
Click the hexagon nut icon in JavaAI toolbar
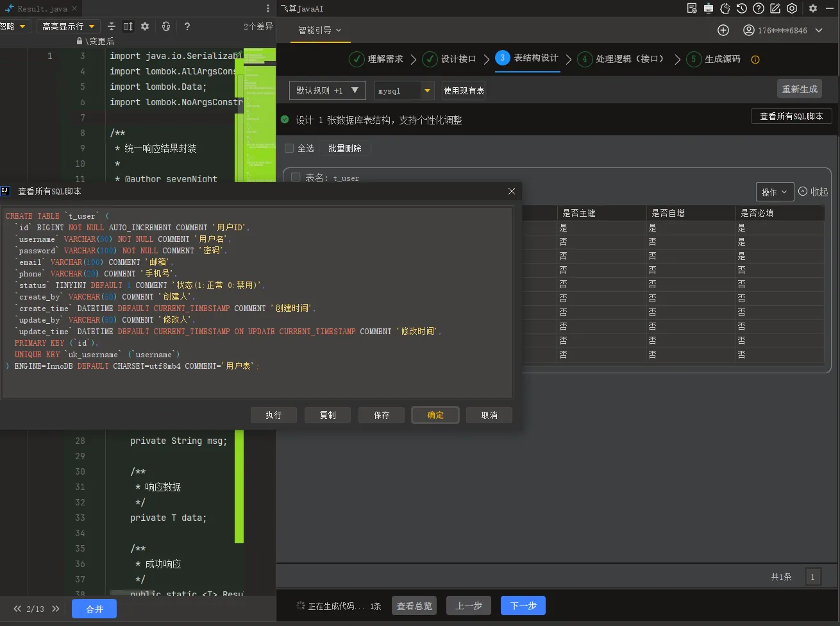(792, 8)
